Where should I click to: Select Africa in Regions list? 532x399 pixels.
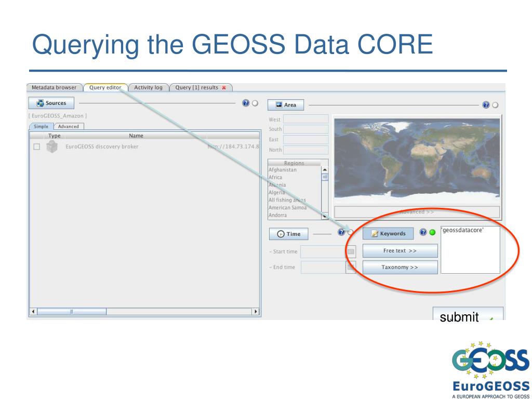coord(275,177)
